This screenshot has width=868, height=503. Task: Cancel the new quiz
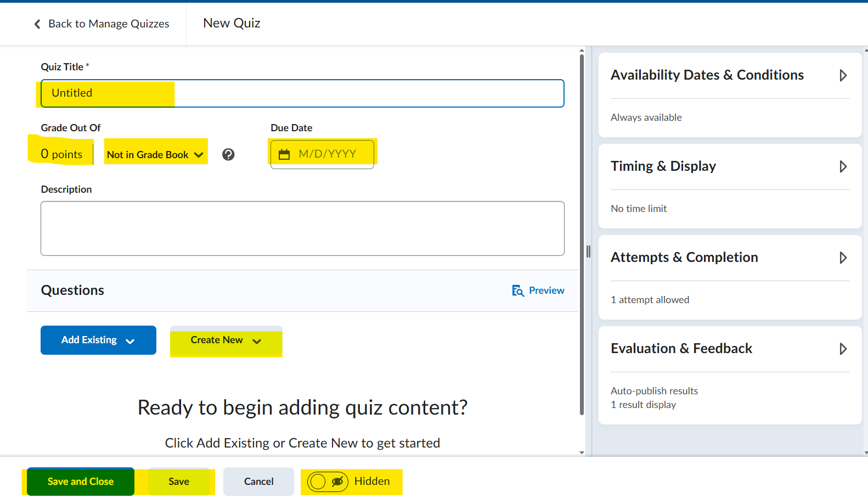click(x=258, y=482)
